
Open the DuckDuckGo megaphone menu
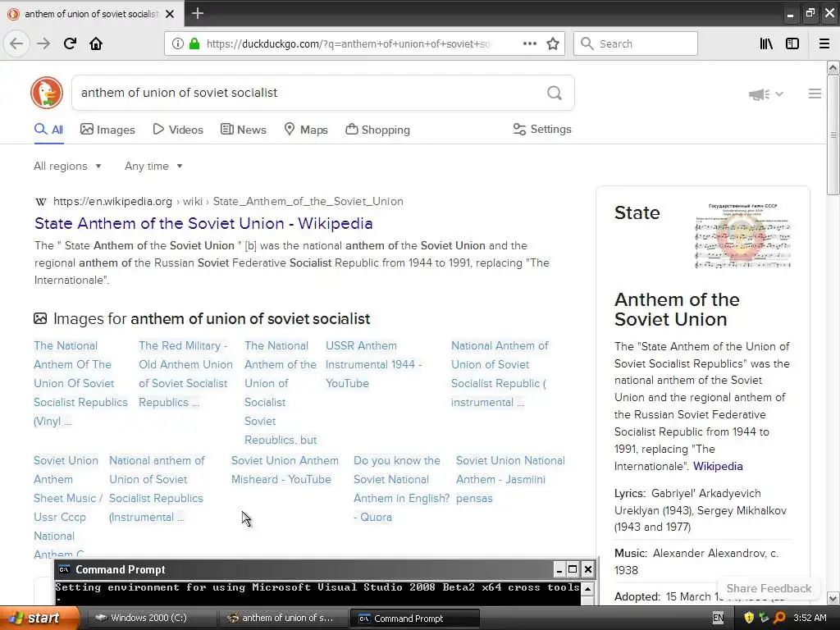765,94
